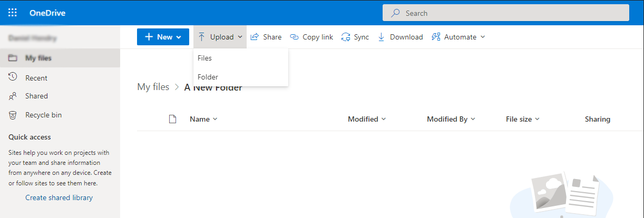
Task: Click the Share toolbar button
Action: (266, 37)
